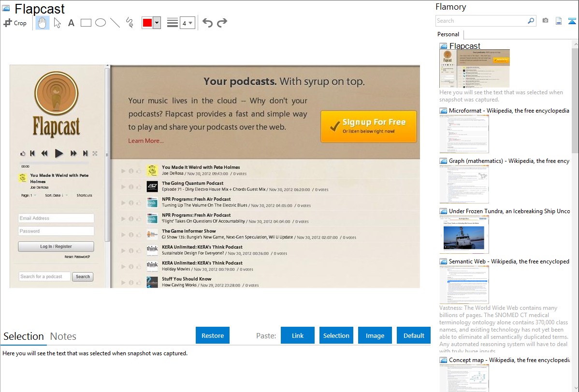Switch to the Personal tab
This screenshot has width=579, height=392.
click(449, 34)
